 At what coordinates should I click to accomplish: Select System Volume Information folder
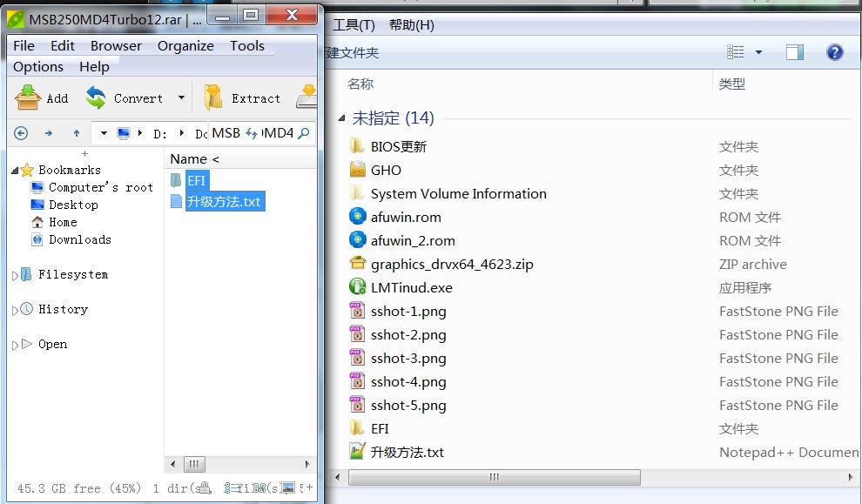pos(459,193)
